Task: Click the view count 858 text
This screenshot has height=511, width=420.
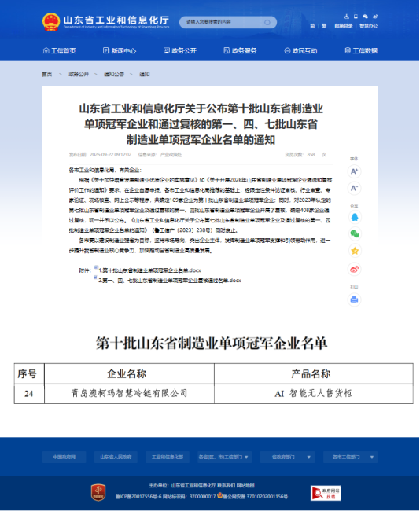Action: point(311,154)
